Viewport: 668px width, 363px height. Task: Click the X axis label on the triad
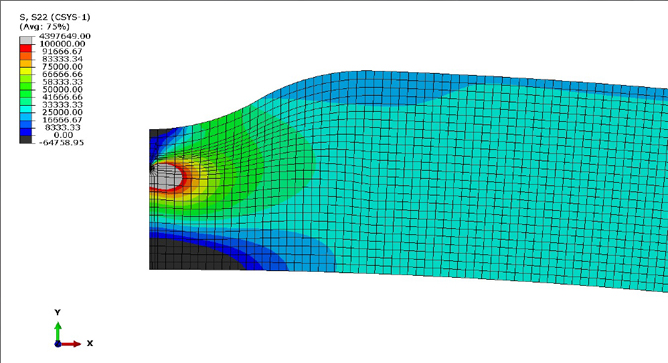click(90, 343)
